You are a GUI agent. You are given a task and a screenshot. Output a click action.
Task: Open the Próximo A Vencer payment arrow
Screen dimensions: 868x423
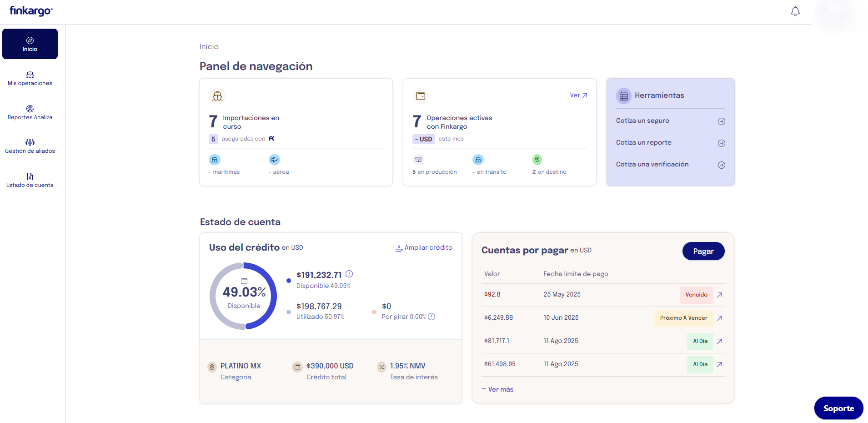click(719, 318)
